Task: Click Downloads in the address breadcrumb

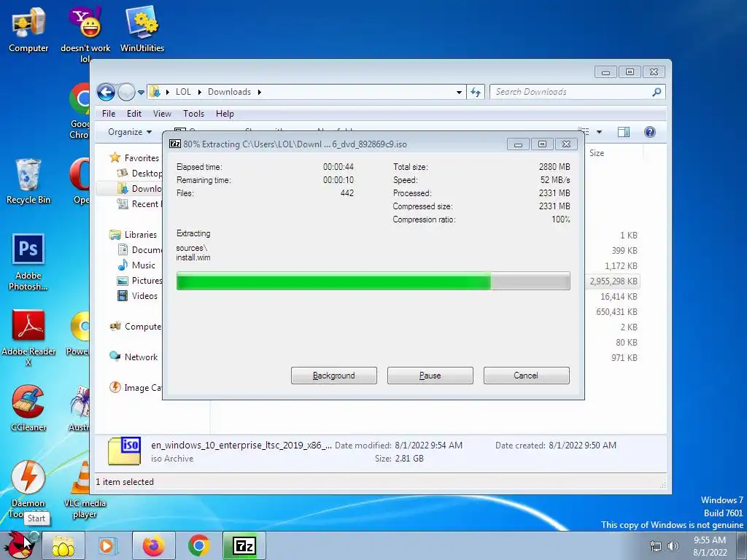Action: pos(229,92)
